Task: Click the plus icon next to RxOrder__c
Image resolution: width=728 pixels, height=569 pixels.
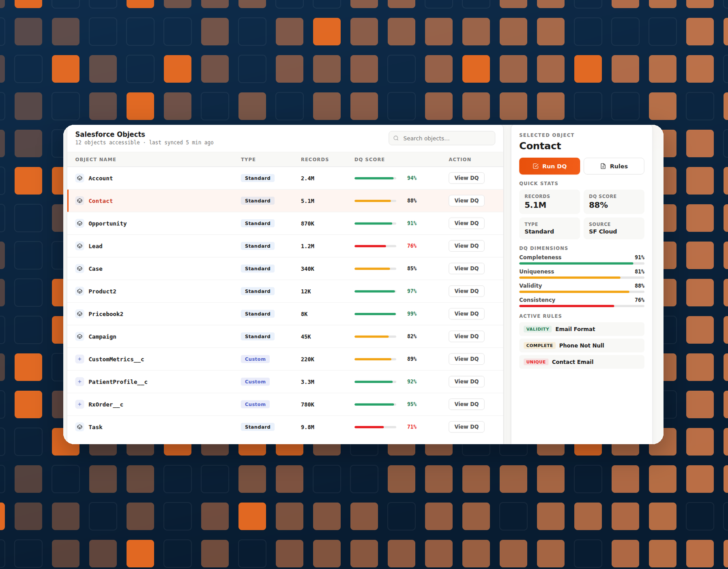Action: pyautogui.click(x=80, y=404)
